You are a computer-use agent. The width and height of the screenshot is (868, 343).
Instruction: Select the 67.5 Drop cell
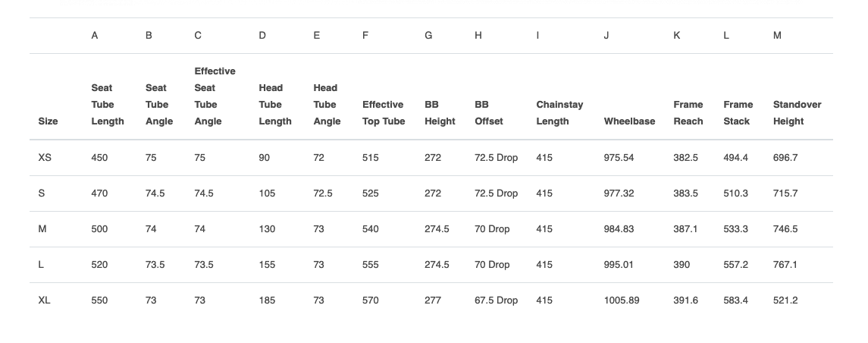[x=496, y=301]
